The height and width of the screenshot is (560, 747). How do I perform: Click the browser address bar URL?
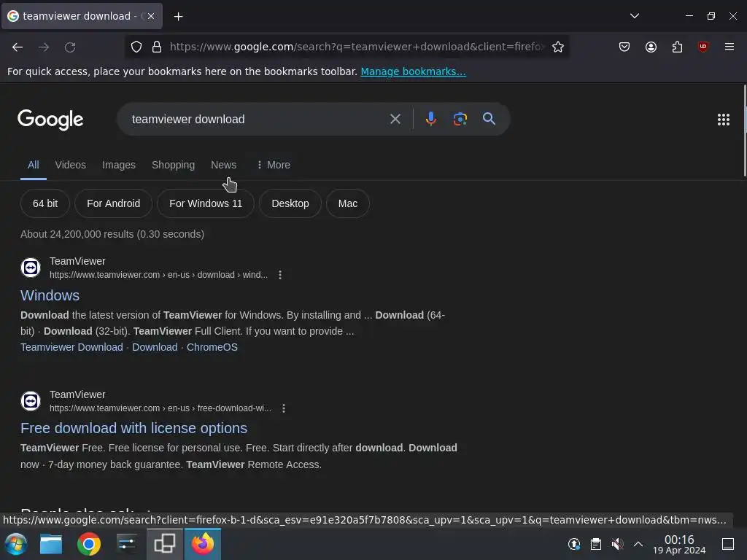[x=357, y=47]
